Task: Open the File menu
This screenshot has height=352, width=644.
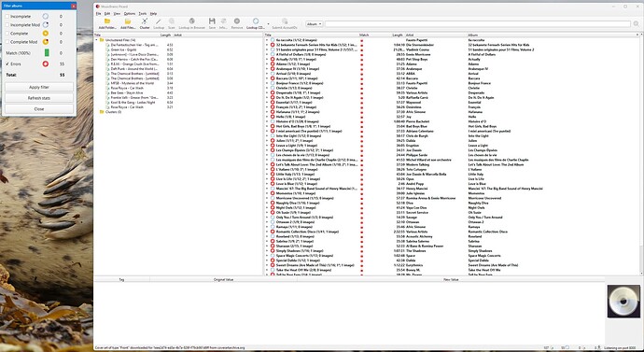Action: (x=99, y=14)
